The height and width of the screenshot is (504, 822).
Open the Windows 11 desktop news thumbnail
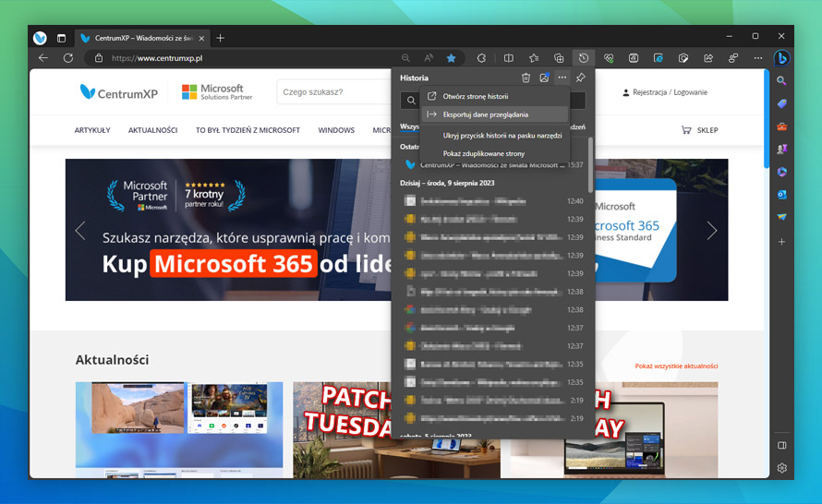(x=179, y=429)
